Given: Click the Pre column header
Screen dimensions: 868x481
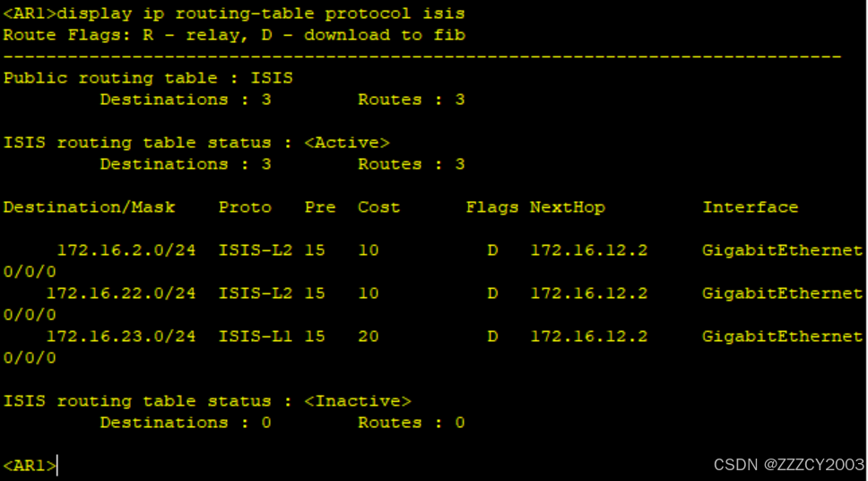Looking at the screenshot, I should point(320,208).
